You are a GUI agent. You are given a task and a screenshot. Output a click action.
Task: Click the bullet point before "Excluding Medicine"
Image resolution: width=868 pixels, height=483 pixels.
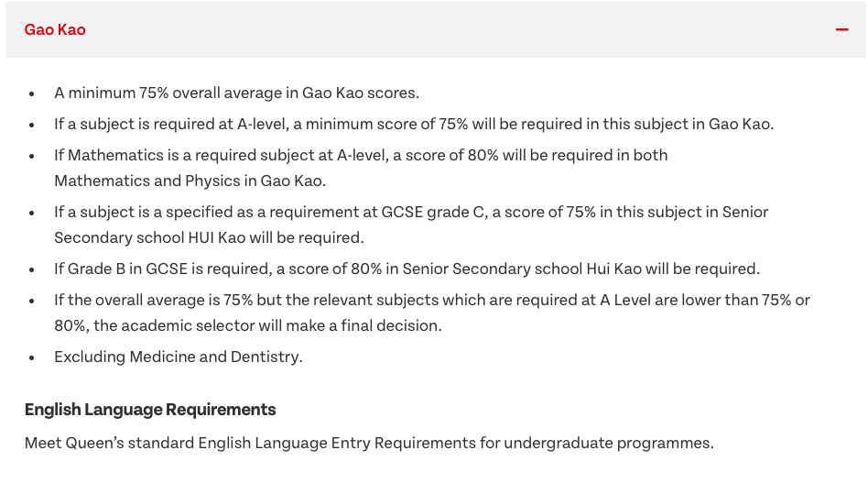(31, 358)
